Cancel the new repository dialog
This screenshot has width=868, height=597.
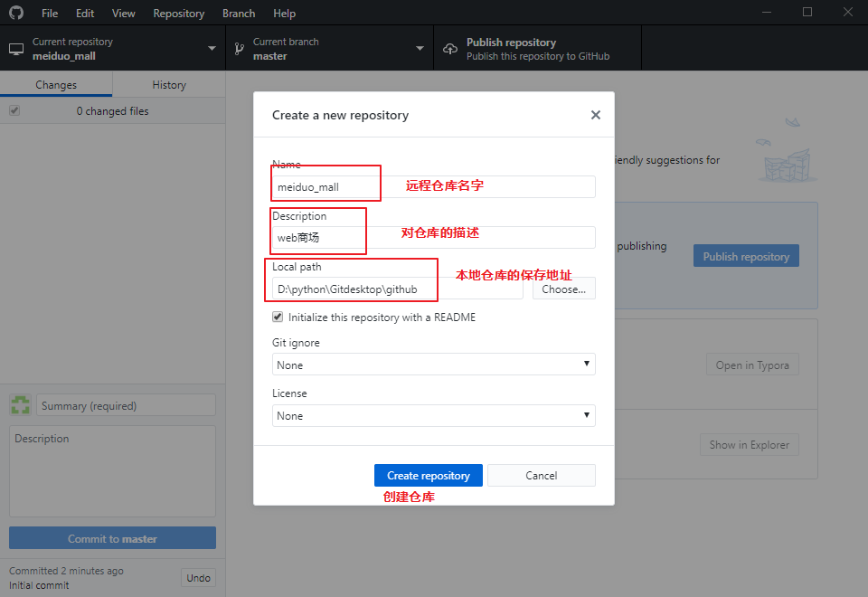pyautogui.click(x=542, y=475)
